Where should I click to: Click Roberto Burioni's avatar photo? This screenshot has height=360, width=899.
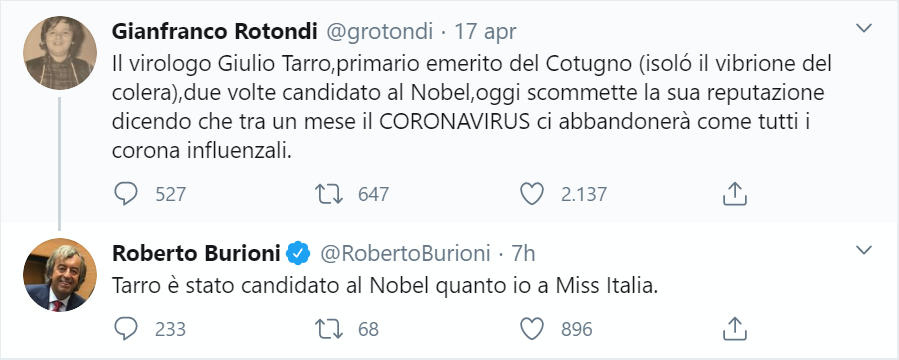(x=60, y=275)
